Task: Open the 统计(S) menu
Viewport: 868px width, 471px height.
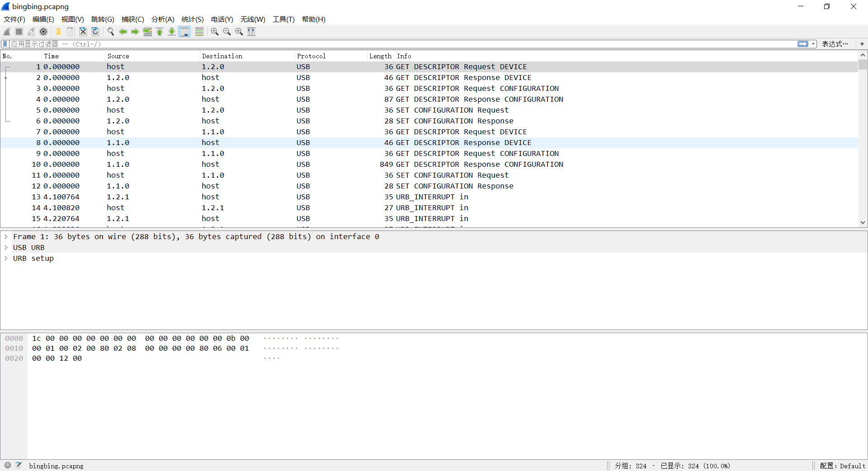Action: click(192, 19)
